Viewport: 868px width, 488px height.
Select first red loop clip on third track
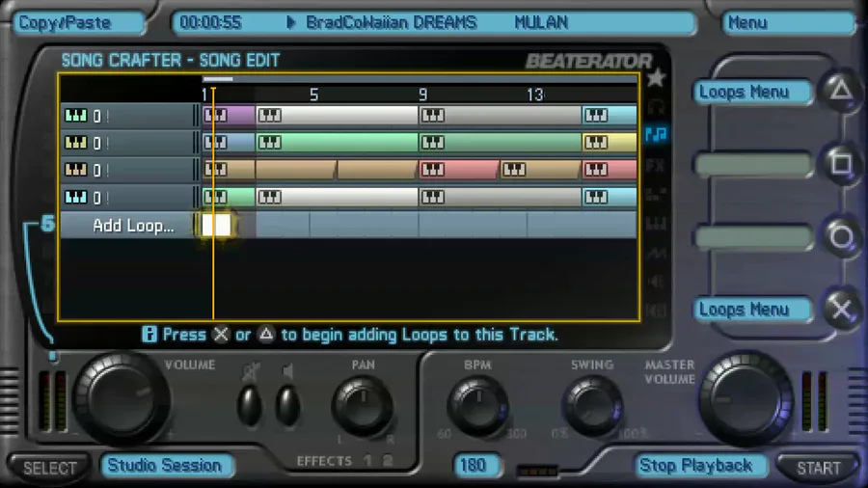[459, 170]
